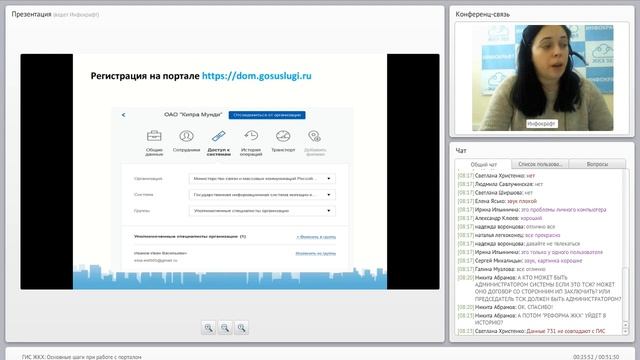Image resolution: width=640 pixels, height=360 pixels.
Task: Click the Никита Абрамов: ОК, СПАСИБО! message
Action: click(505, 307)
